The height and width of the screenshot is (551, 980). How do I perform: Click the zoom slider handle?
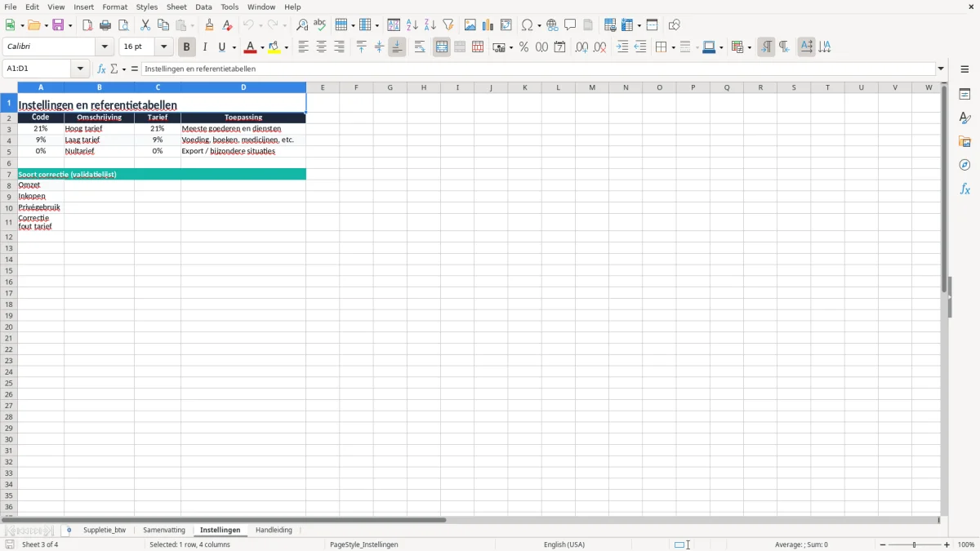[x=915, y=544]
